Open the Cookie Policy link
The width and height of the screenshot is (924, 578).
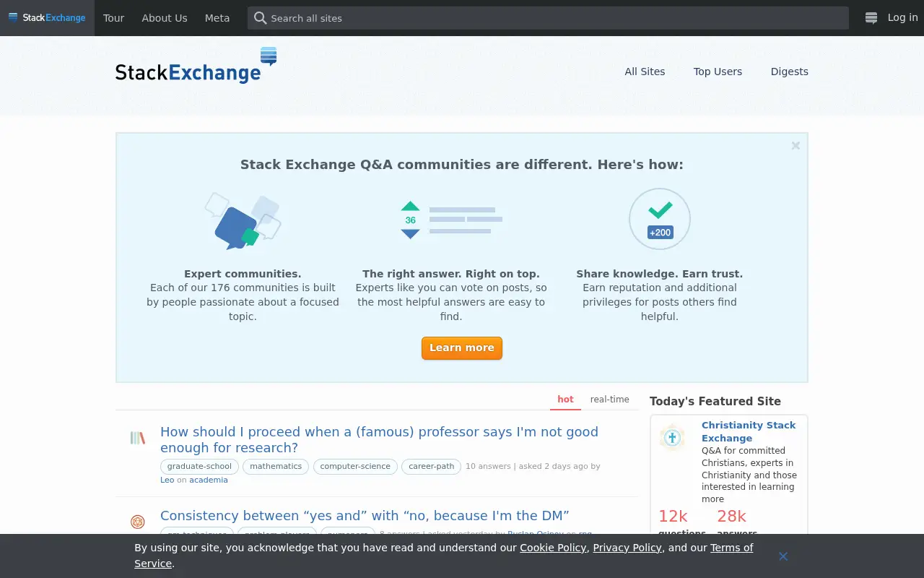(x=553, y=548)
